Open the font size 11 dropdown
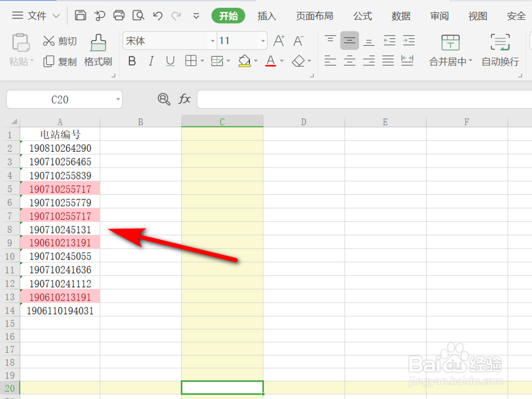The width and height of the screenshot is (532, 399). pyautogui.click(x=263, y=41)
